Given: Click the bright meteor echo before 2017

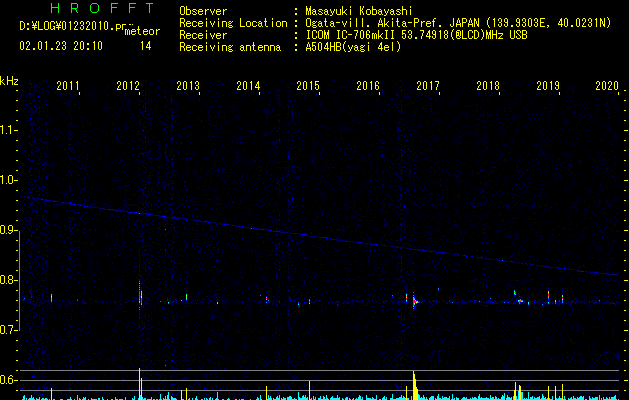Looking at the screenshot, I should click(415, 301).
